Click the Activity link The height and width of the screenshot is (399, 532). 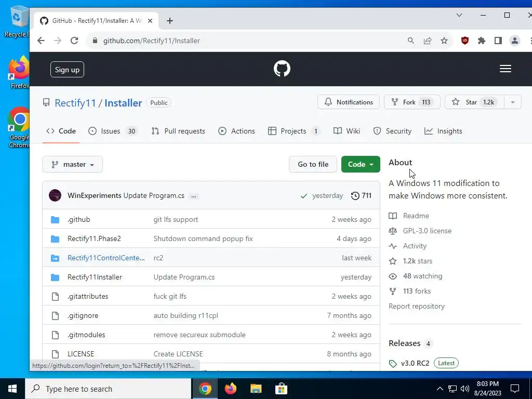[408, 246]
